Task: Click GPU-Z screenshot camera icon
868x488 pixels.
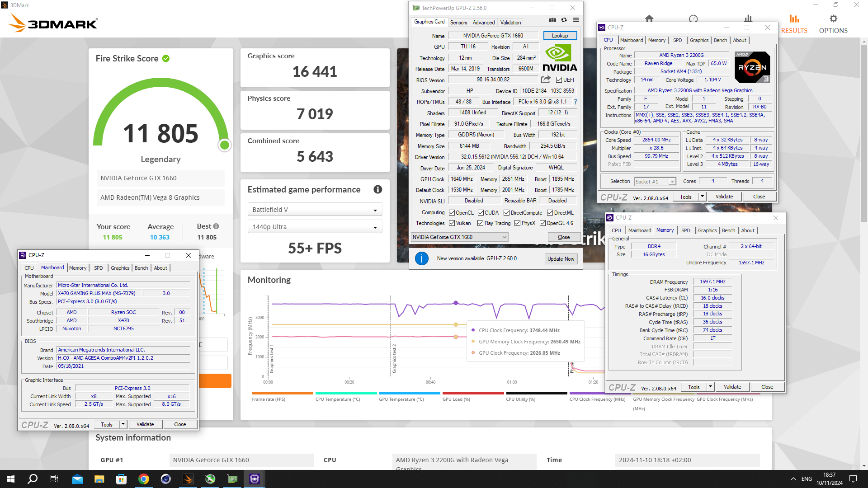Action: point(552,20)
